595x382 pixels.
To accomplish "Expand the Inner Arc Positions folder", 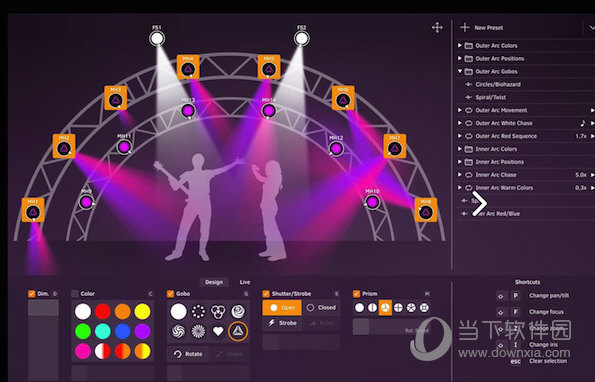I will tap(460, 162).
